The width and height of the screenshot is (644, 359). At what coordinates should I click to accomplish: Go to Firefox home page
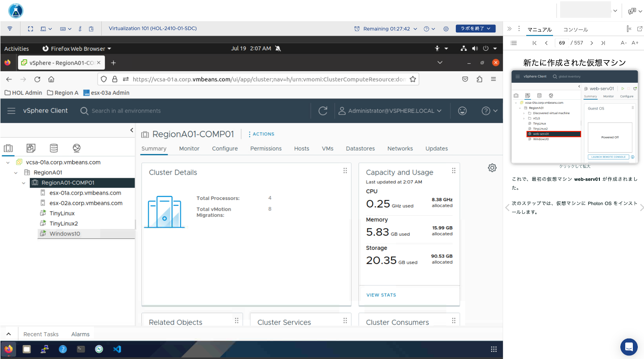[51, 79]
